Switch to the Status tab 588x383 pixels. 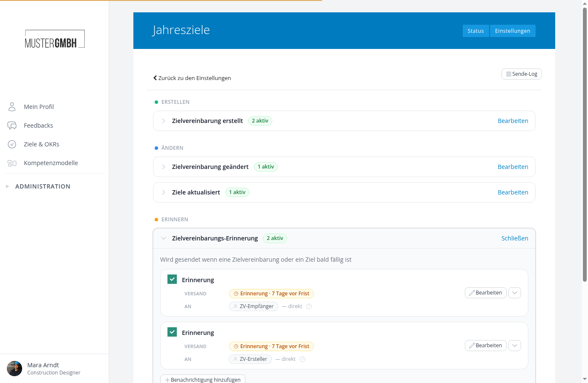(476, 31)
